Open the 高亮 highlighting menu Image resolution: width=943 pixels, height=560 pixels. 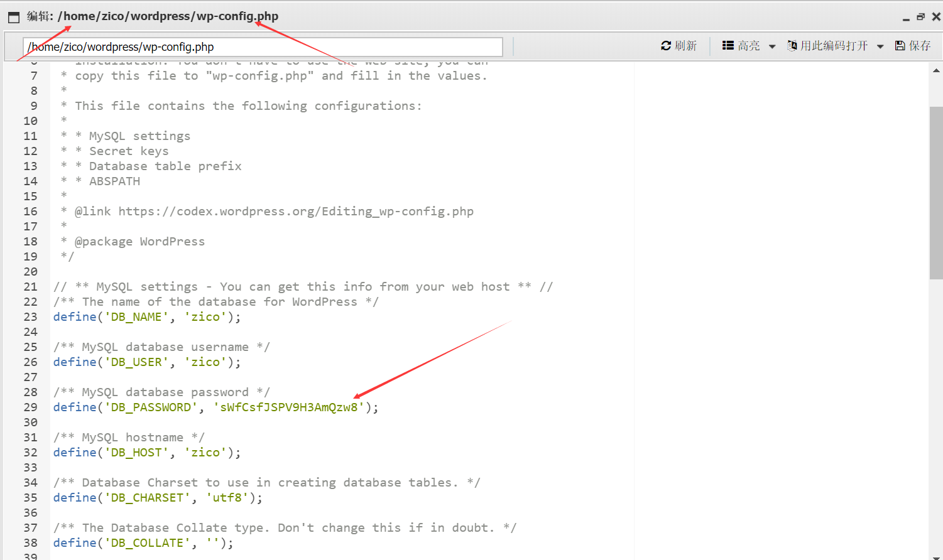pyautogui.click(x=749, y=46)
